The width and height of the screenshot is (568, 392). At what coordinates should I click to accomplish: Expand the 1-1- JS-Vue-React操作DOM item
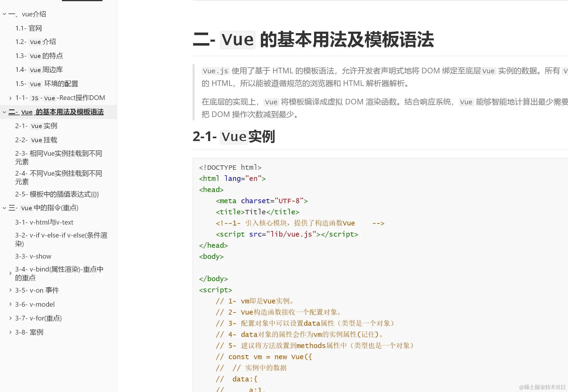(x=11, y=98)
